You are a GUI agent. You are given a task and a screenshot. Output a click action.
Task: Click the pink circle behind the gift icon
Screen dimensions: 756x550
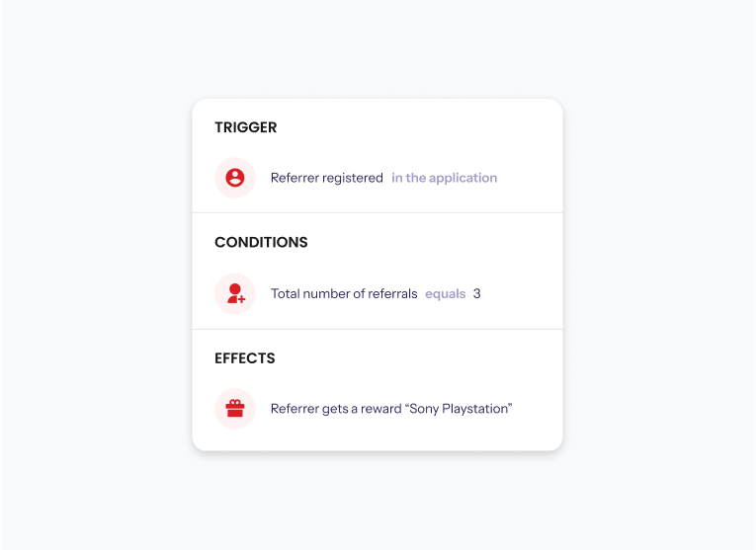pyautogui.click(x=235, y=409)
